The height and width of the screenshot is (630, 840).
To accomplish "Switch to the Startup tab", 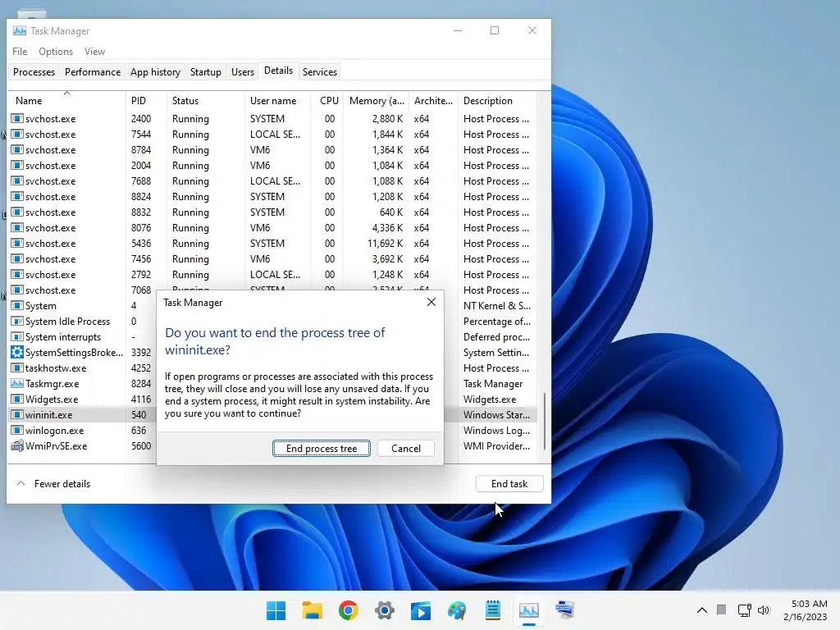I will 206,72.
